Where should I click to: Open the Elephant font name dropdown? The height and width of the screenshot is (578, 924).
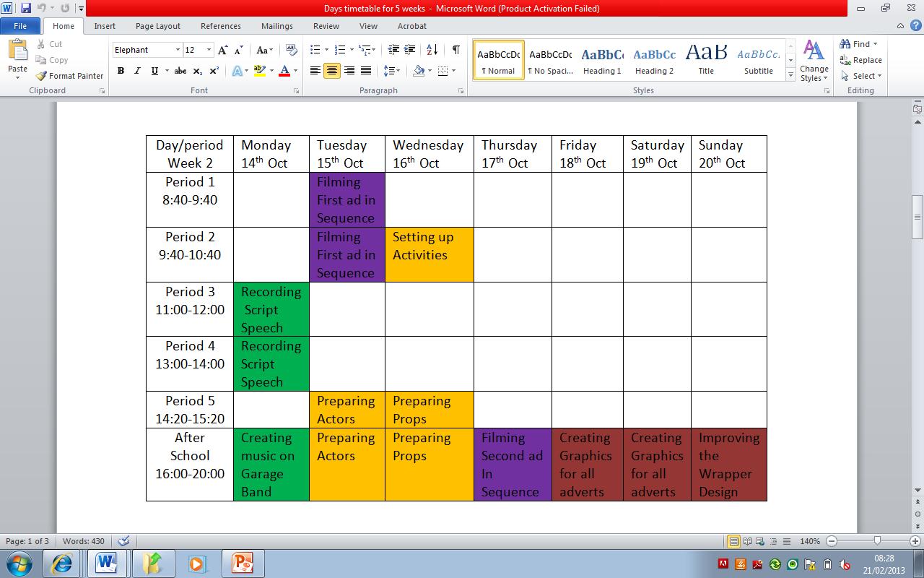tap(177, 49)
